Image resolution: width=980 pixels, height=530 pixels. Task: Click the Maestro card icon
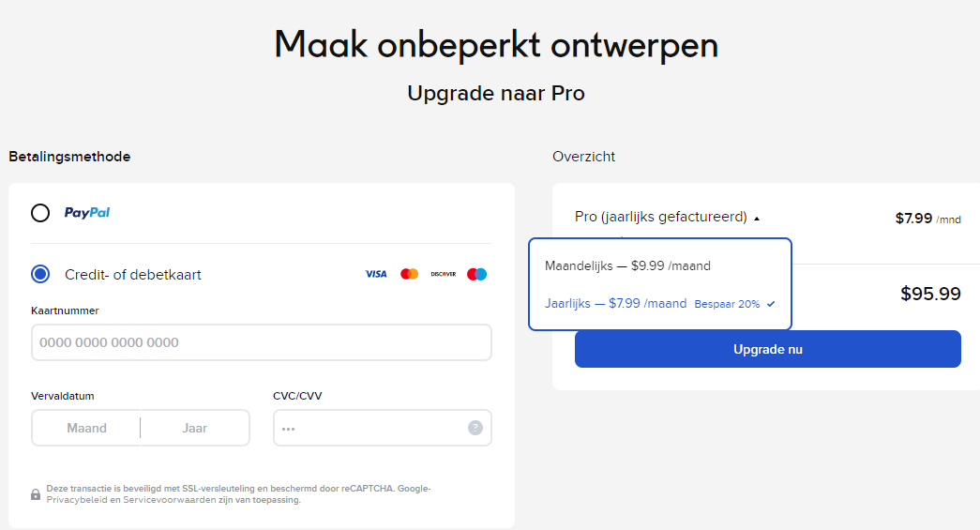point(477,274)
